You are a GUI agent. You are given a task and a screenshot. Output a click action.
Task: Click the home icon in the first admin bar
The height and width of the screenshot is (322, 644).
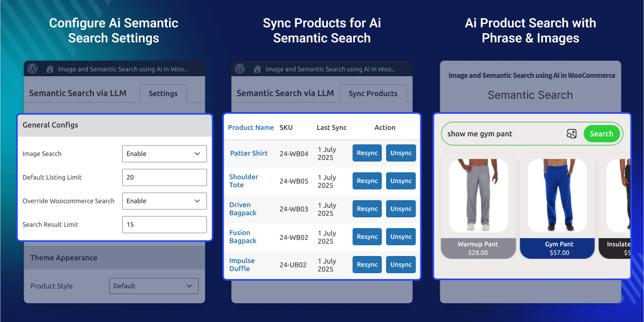pyautogui.click(x=49, y=68)
